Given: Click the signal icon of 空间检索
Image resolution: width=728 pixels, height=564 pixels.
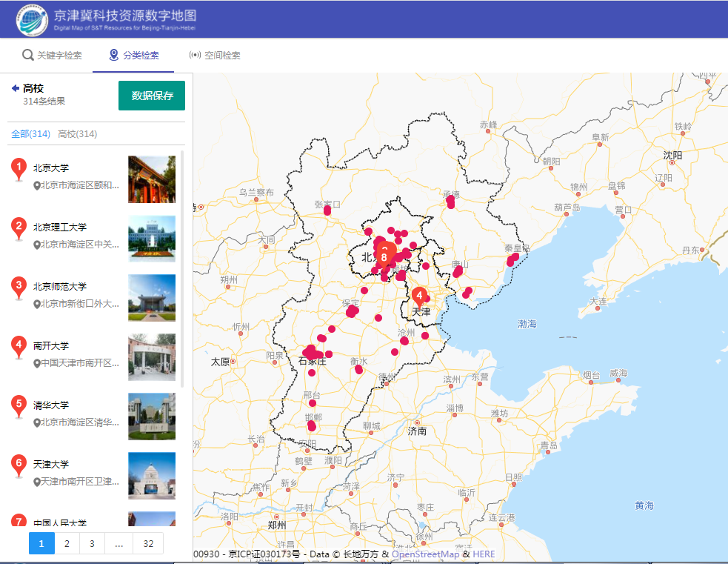Looking at the screenshot, I should click(195, 55).
